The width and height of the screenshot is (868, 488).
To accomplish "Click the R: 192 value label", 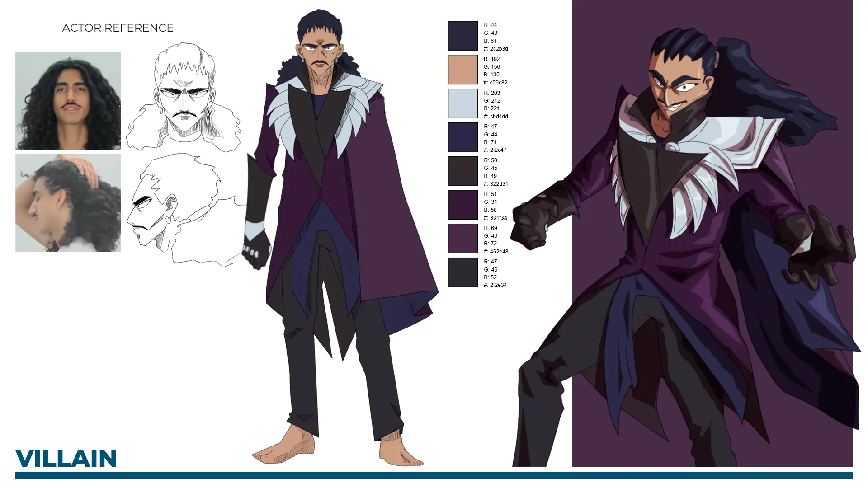I will [491, 59].
